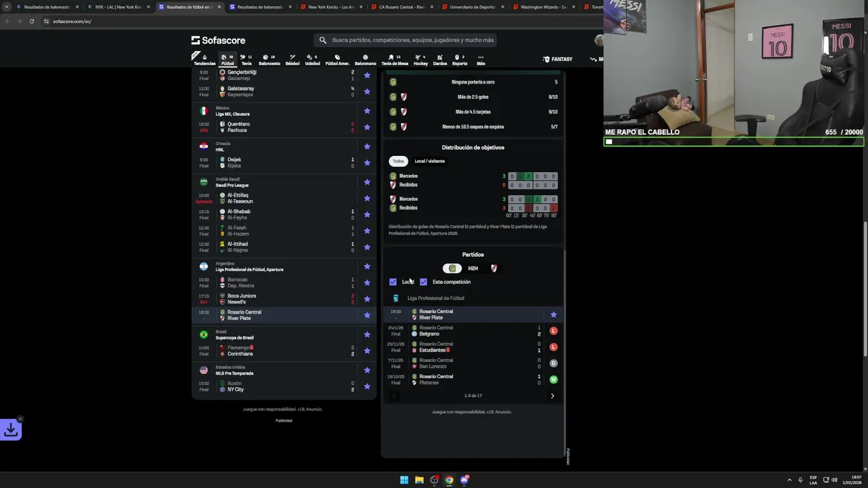This screenshot has width=868, height=488.
Task: Click the browser address bar URL
Action: tap(72, 21)
